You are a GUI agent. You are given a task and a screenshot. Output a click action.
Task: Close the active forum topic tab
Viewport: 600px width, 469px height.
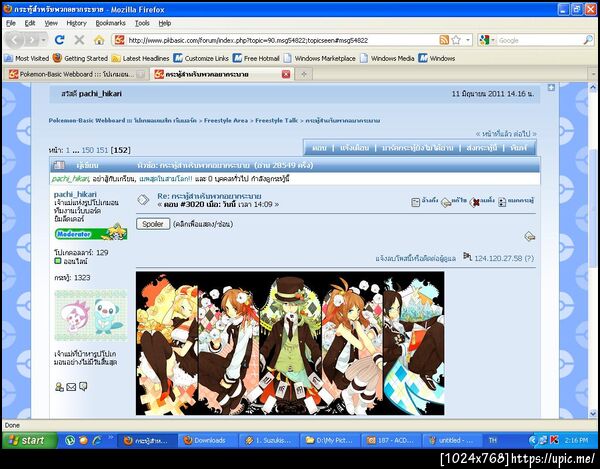286,74
